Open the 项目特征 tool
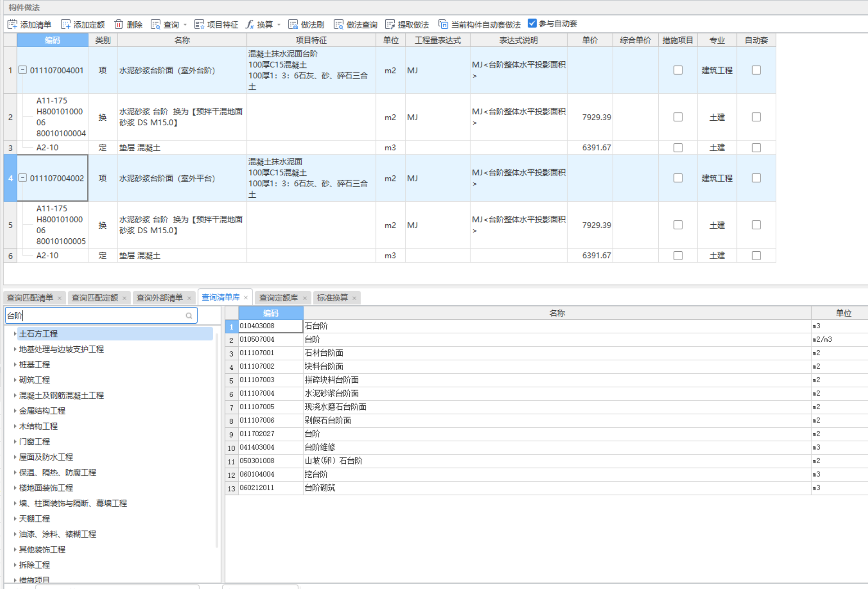 pyautogui.click(x=216, y=24)
